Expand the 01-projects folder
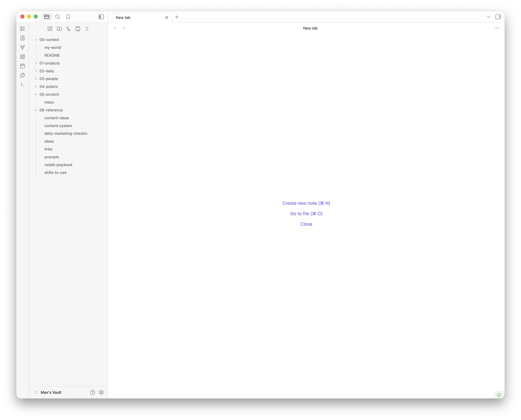The width and height of the screenshot is (521, 420). pos(36,63)
